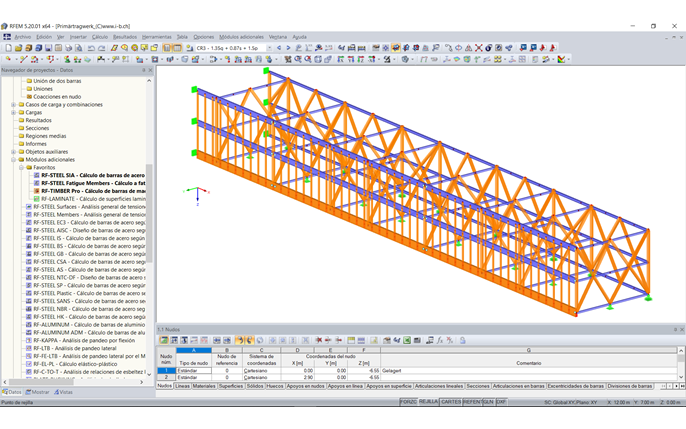
Task: Print the model graphic
Action: [x=68, y=48]
